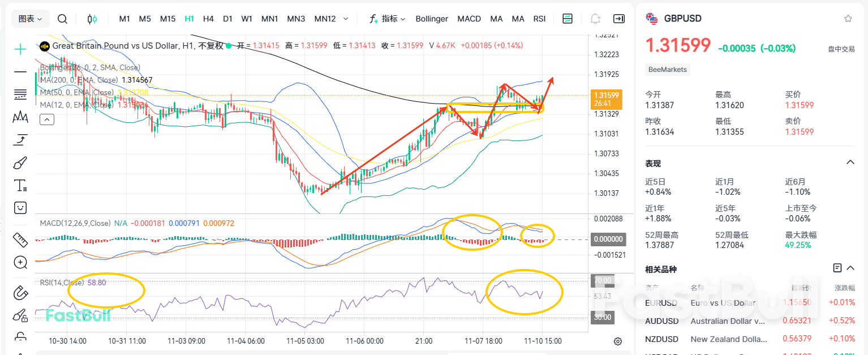
Task: Select the measure ruler tool
Action: click(x=20, y=239)
